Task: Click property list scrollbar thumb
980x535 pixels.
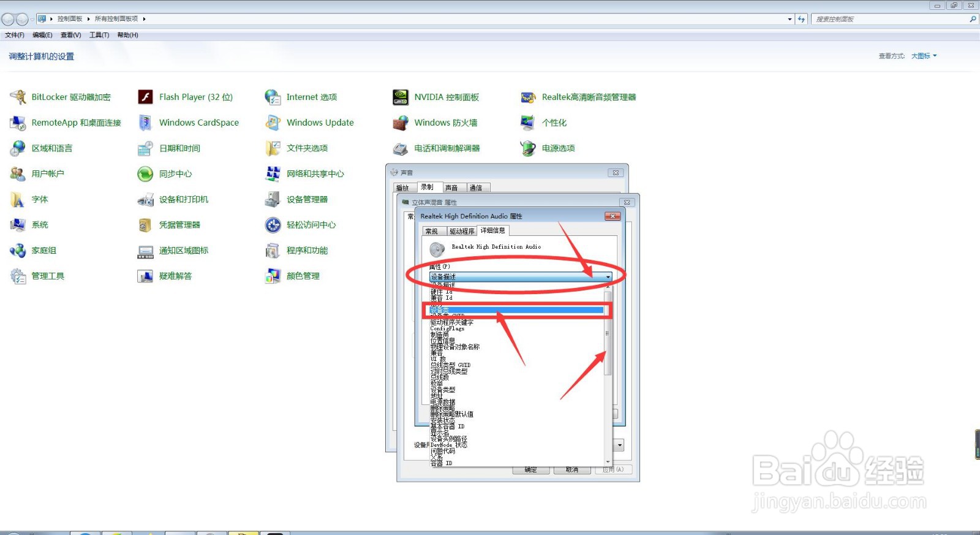Action: click(x=608, y=333)
